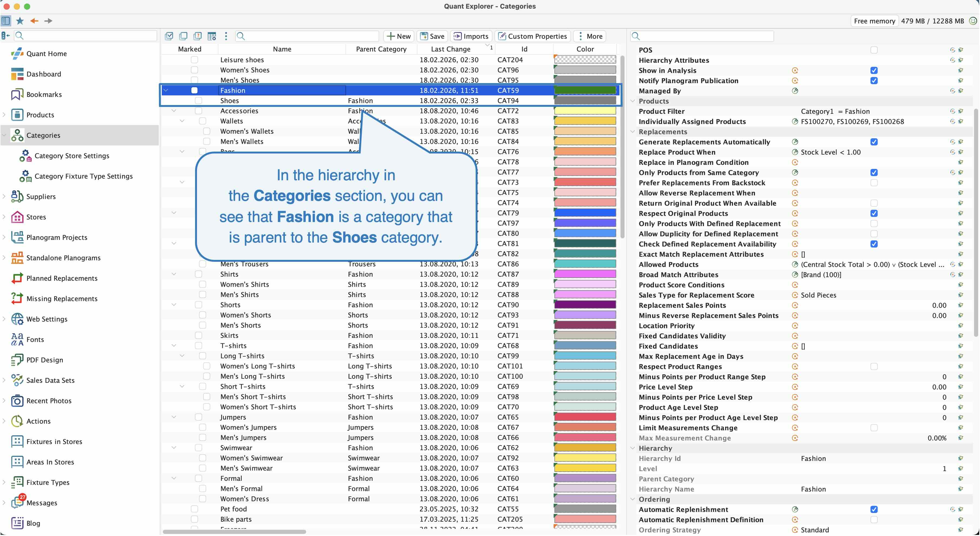Screen dimensions: 980x536
Task: Expand the Products sidebar item
Action: pyautogui.click(x=4, y=115)
